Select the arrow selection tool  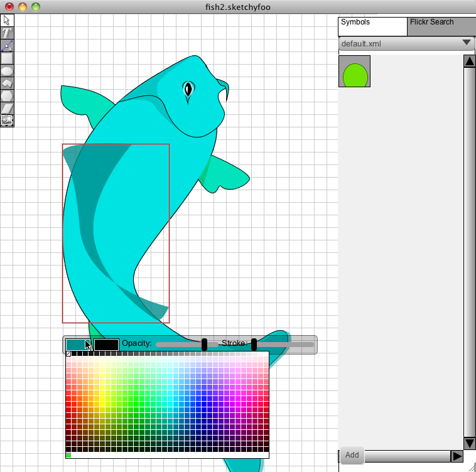point(7,21)
